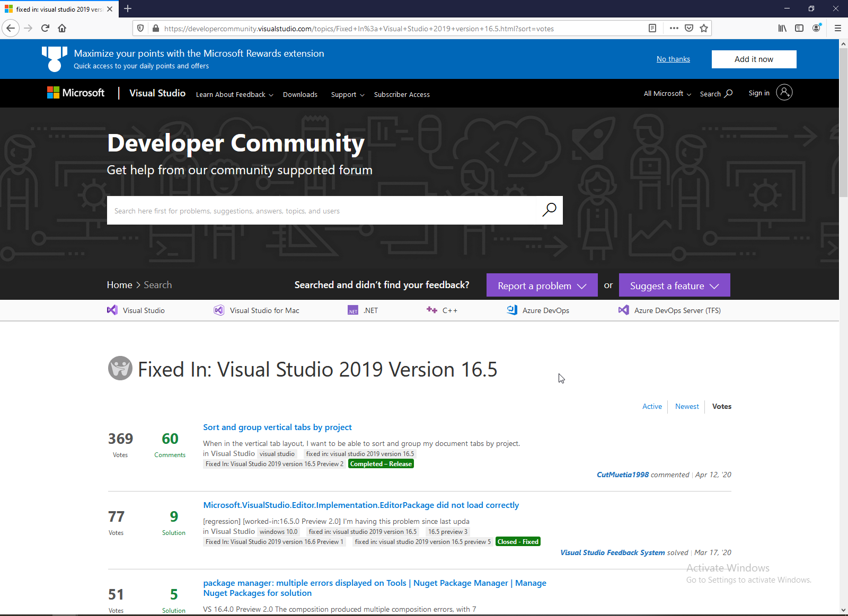Toggle the Firefox sidebar icon
This screenshot has width=848, height=616.
click(x=799, y=28)
